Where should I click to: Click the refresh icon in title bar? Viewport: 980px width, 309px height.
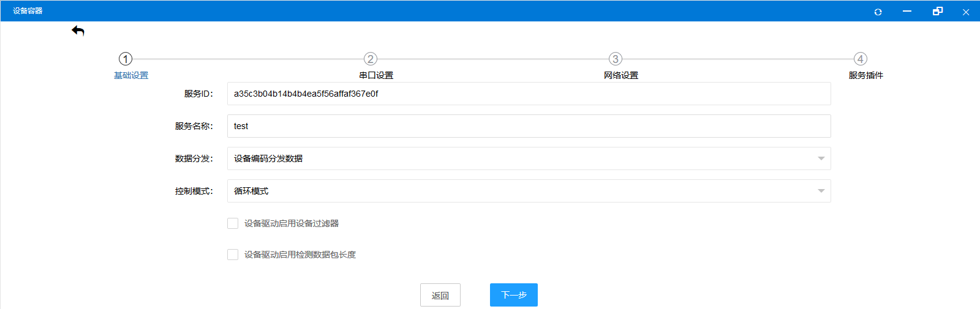pos(878,12)
